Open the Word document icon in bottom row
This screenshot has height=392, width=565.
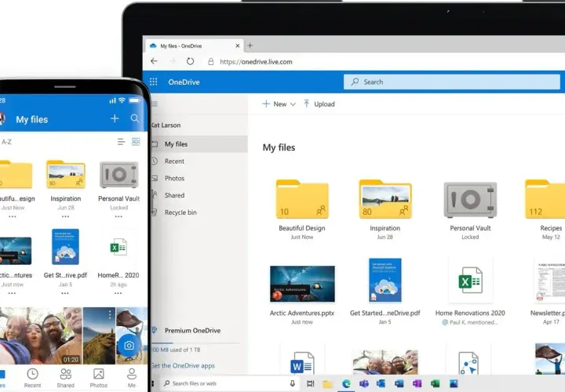[x=302, y=363]
